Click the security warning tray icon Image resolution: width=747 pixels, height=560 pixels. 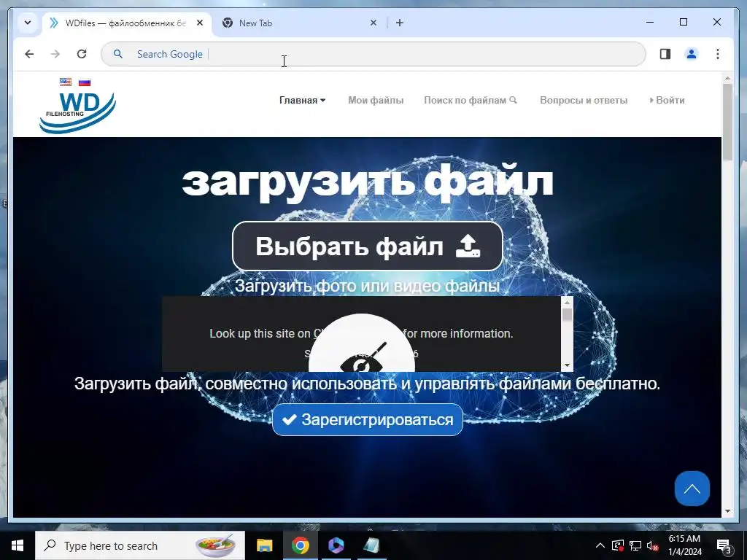click(x=618, y=545)
